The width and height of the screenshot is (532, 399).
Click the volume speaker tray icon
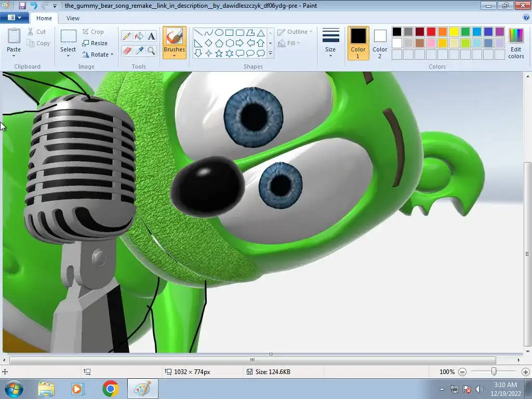(x=479, y=389)
